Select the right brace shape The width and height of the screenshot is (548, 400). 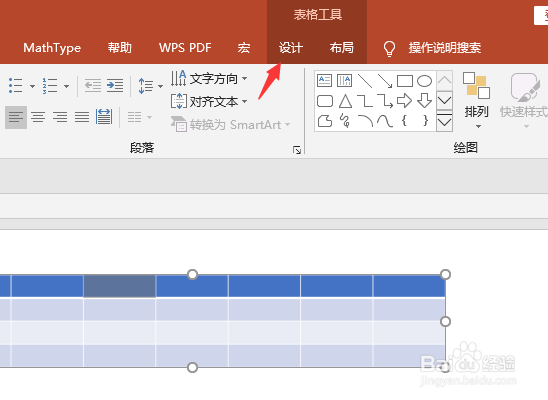[425, 121]
